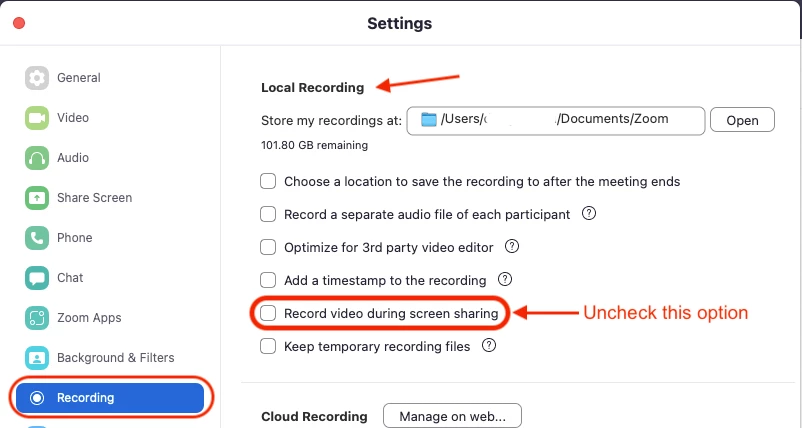Open help for temporary recording files

coord(489,346)
